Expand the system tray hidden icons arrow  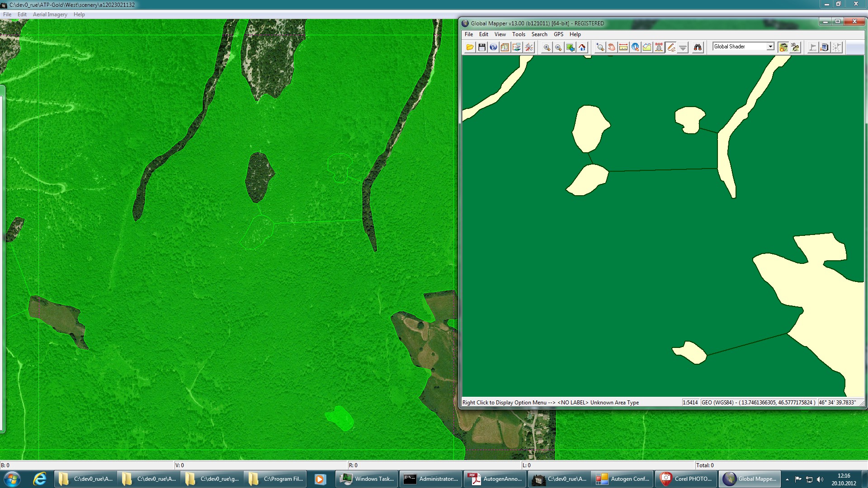tap(787, 479)
